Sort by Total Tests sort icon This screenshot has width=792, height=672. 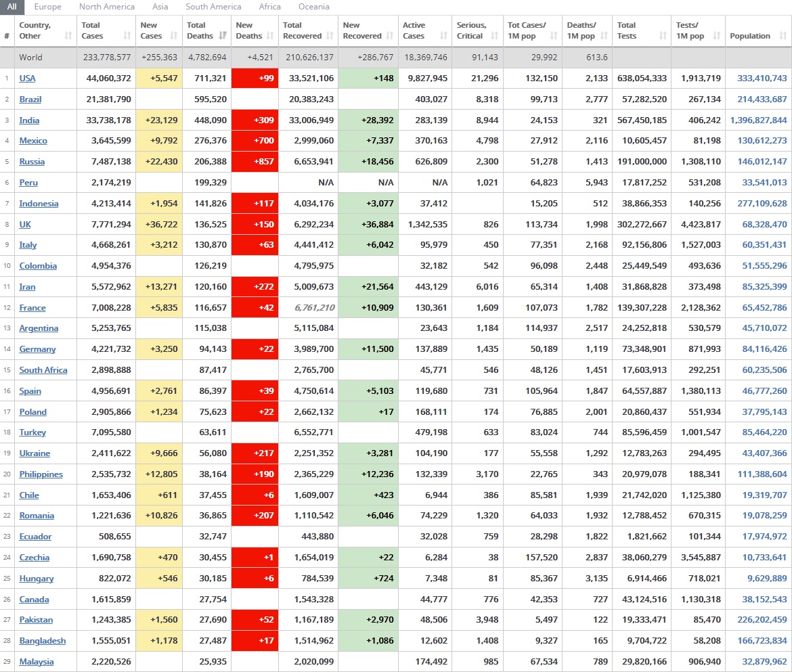tap(663, 36)
